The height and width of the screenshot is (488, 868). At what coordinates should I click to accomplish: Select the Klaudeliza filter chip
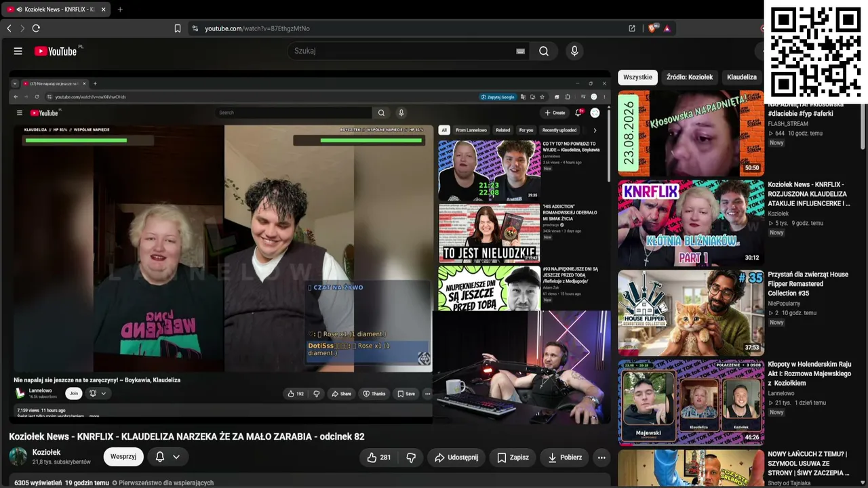coord(742,77)
